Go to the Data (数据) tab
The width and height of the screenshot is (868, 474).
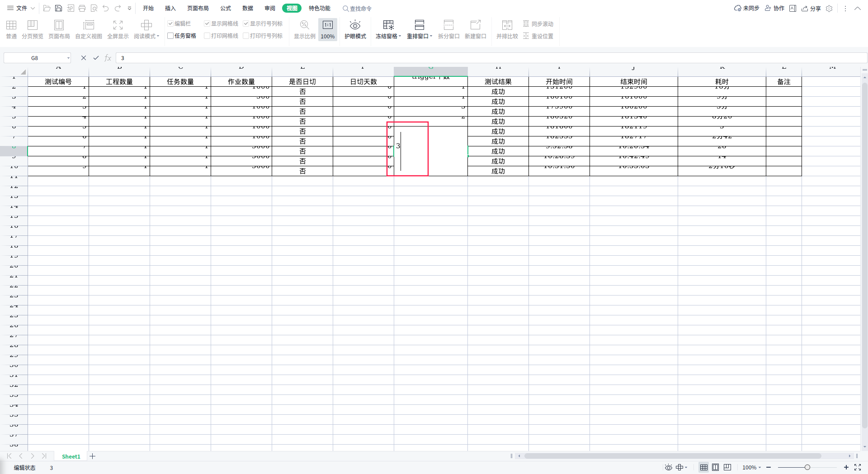coord(248,8)
